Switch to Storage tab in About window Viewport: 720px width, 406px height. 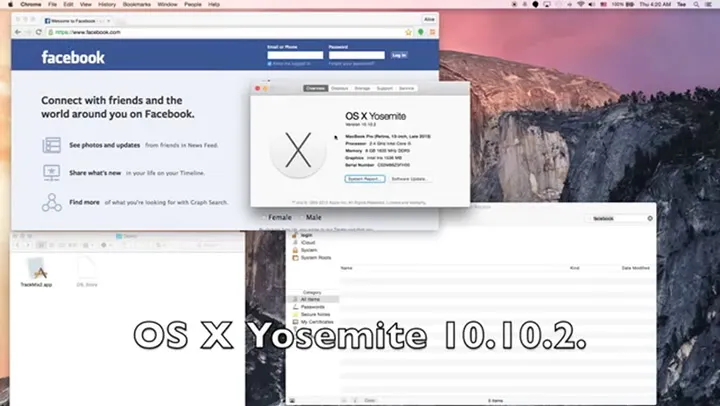pyautogui.click(x=362, y=88)
